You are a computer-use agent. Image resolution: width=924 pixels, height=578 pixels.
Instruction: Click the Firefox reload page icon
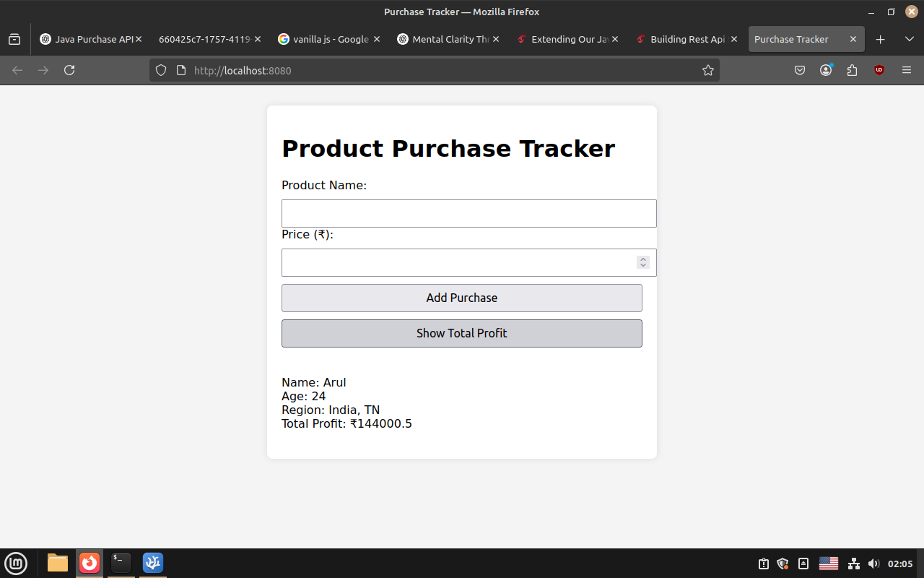point(69,70)
